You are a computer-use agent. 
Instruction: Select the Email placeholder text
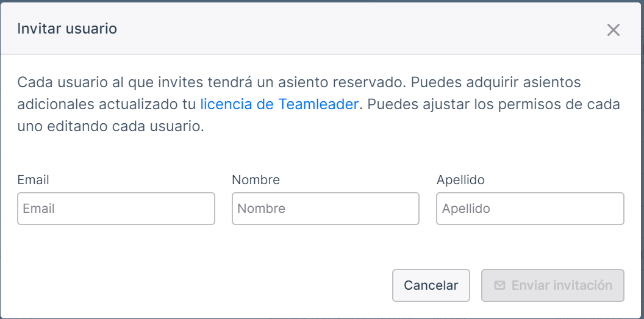(38, 209)
